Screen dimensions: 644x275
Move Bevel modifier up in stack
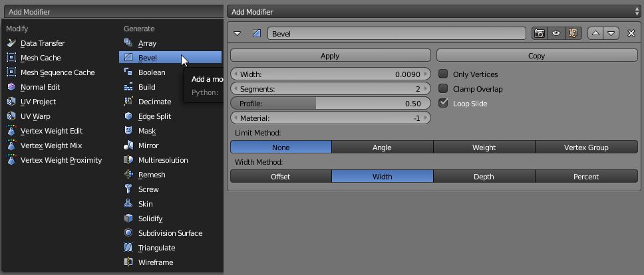(595, 33)
